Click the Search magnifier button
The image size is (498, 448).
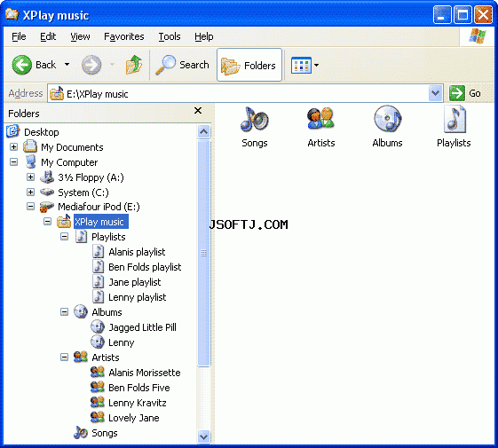pos(182,65)
